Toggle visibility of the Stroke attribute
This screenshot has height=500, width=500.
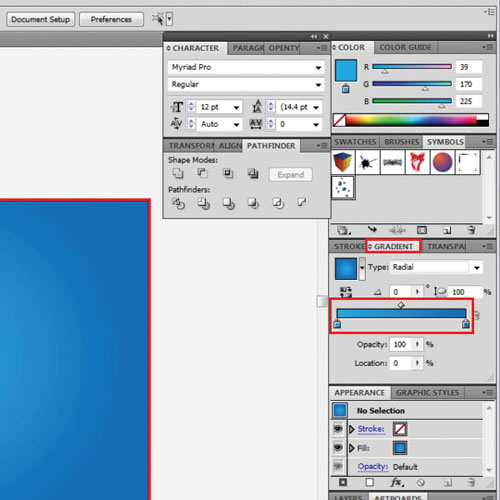(x=338, y=429)
